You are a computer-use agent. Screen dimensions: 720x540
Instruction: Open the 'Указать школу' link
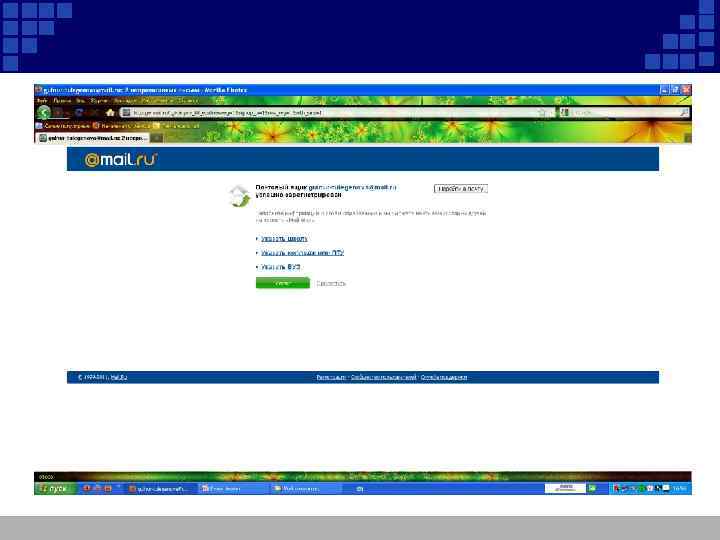click(284, 239)
